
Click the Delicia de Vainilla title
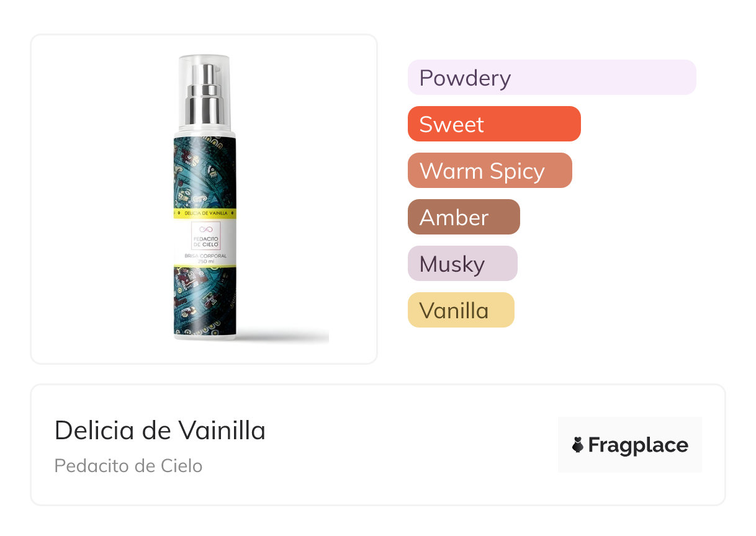[x=160, y=431]
